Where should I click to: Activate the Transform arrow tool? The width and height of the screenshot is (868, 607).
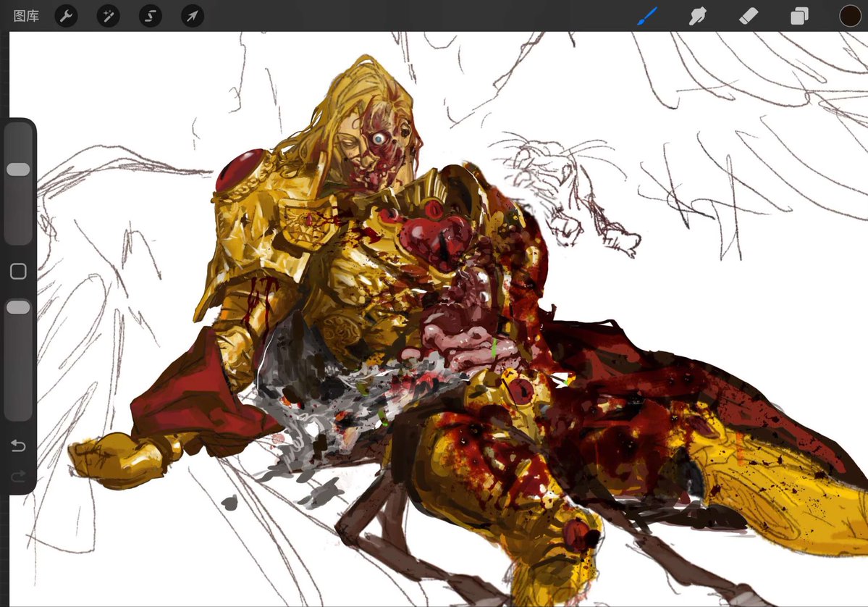click(x=193, y=16)
